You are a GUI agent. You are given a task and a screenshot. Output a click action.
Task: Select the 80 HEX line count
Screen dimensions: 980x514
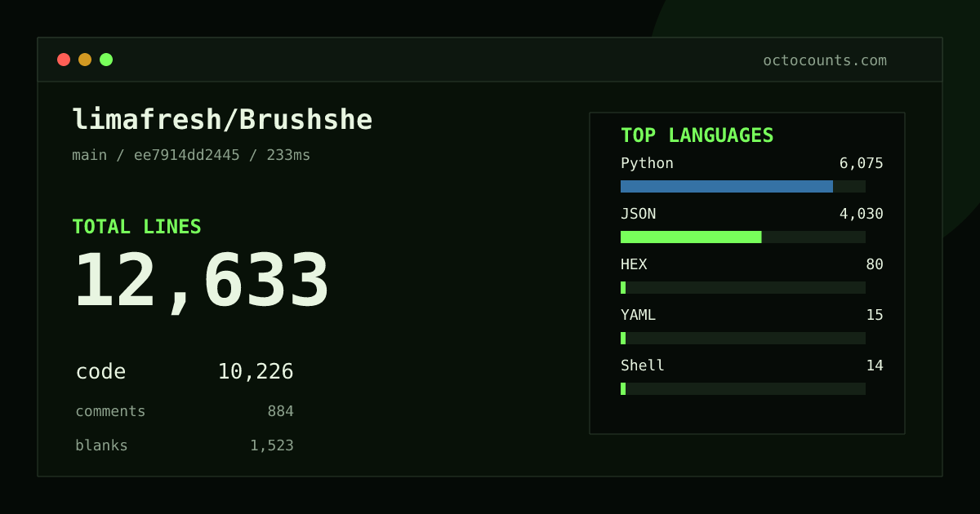coord(875,264)
